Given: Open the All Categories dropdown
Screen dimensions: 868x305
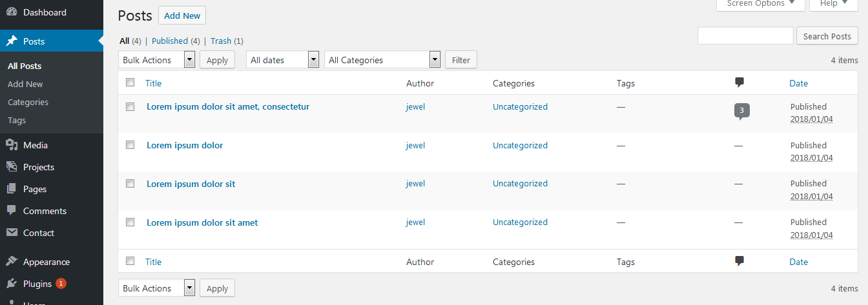Looking at the screenshot, I should pyautogui.click(x=382, y=60).
